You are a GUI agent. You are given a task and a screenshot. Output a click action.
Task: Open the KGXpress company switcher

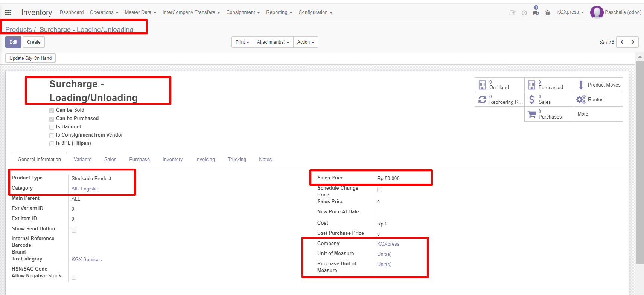[570, 12]
